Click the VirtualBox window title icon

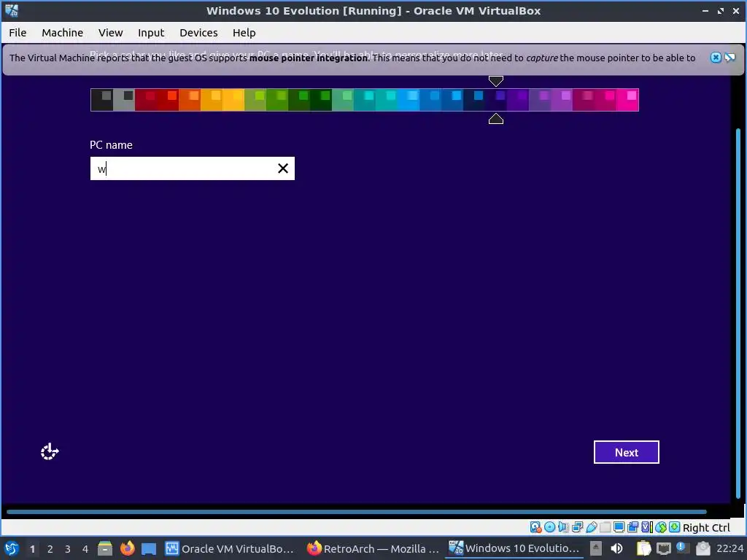point(12,10)
